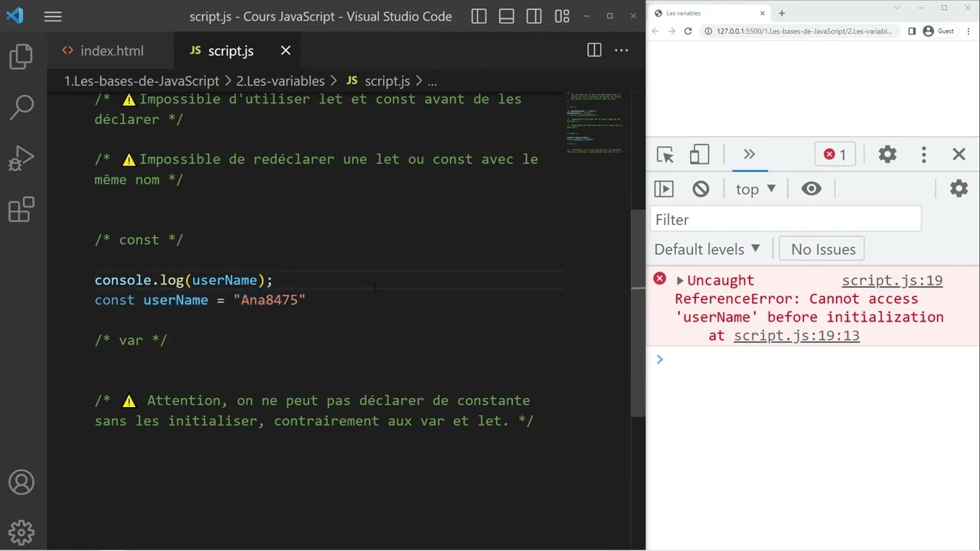Viewport: 980px width, 551px height.
Task: Reload the browser page
Action: click(x=688, y=31)
